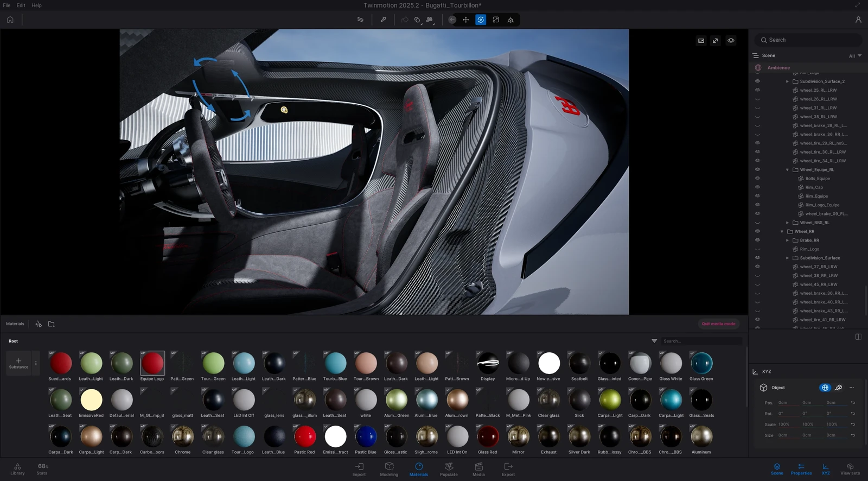Expand the Brake_RR folder
The width and height of the screenshot is (868, 481).
tap(787, 240)
